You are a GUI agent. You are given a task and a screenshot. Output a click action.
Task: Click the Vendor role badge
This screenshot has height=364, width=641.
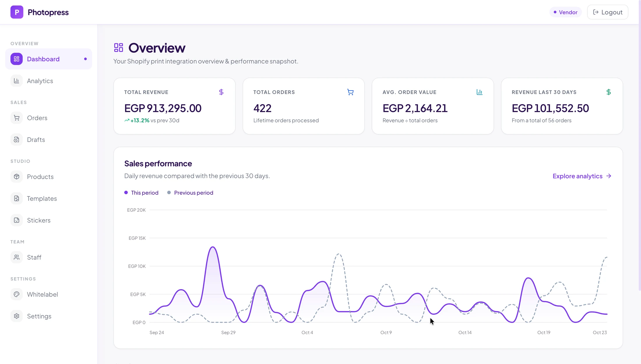pyautogui.click(x=565, y=12)
